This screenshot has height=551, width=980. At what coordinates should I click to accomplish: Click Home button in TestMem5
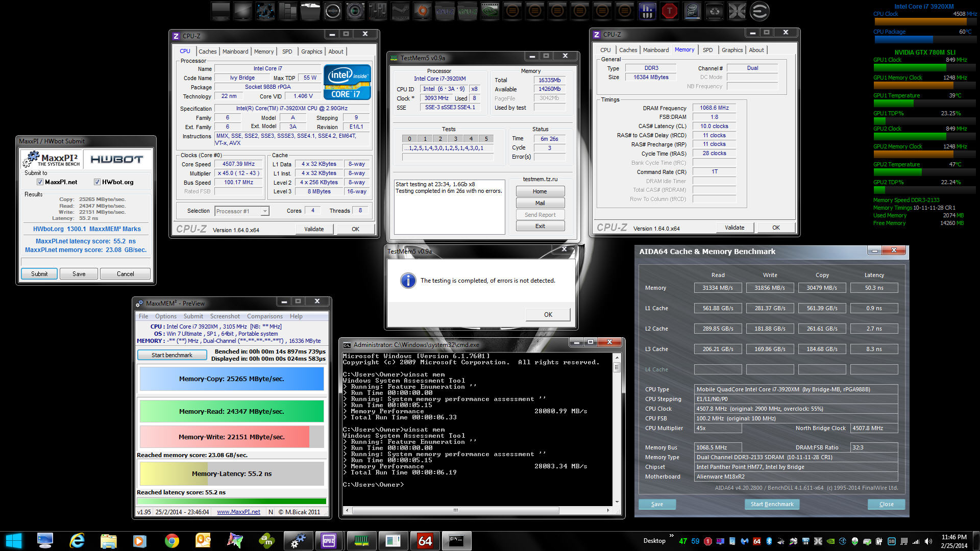[540, 192]
